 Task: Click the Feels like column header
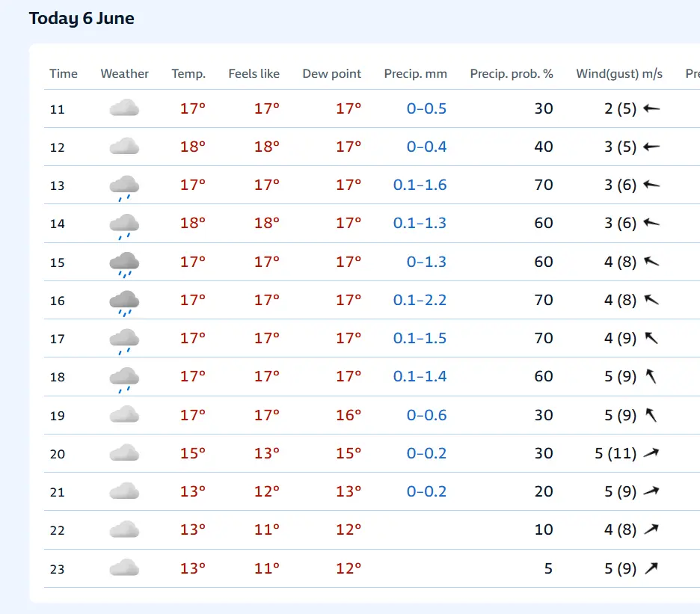[254, 73]
